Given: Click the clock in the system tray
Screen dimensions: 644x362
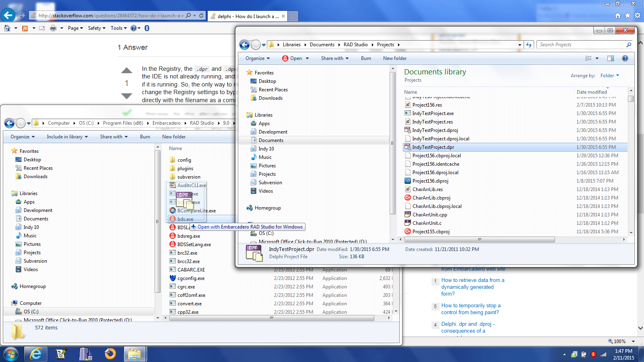Looking at the screenshot, I should point(623,354).
